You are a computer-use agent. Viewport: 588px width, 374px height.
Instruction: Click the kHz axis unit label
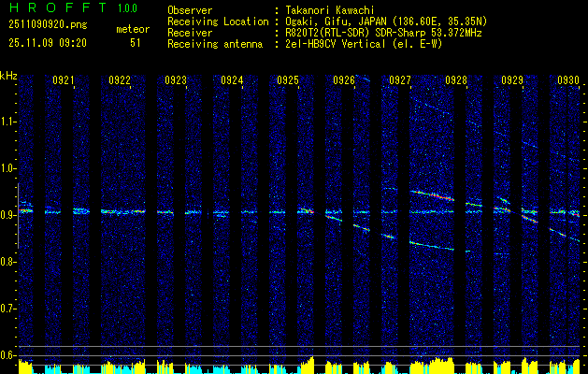coord(8,76)
